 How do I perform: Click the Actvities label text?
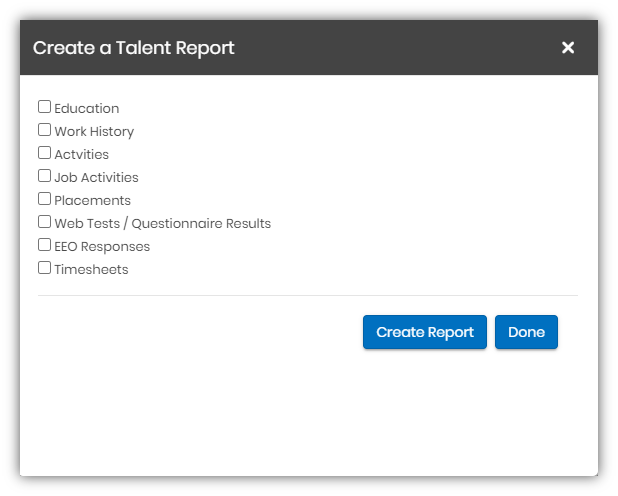(82, 154)
